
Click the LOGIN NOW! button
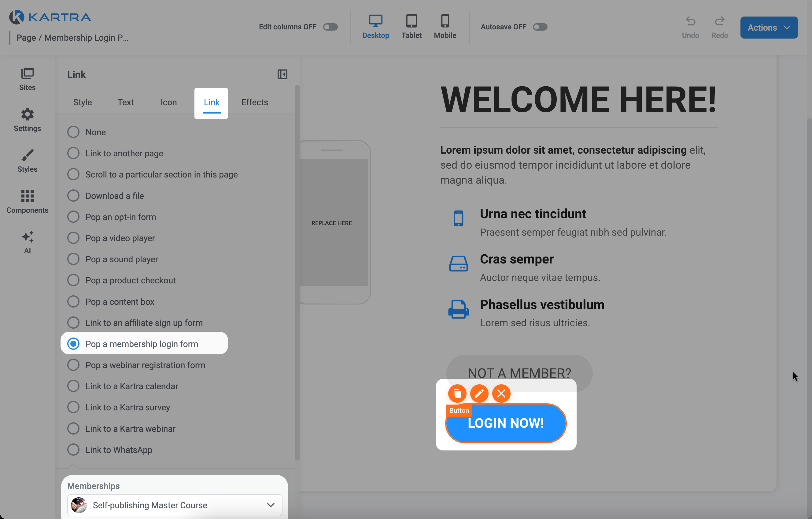(x=505, y=424)
